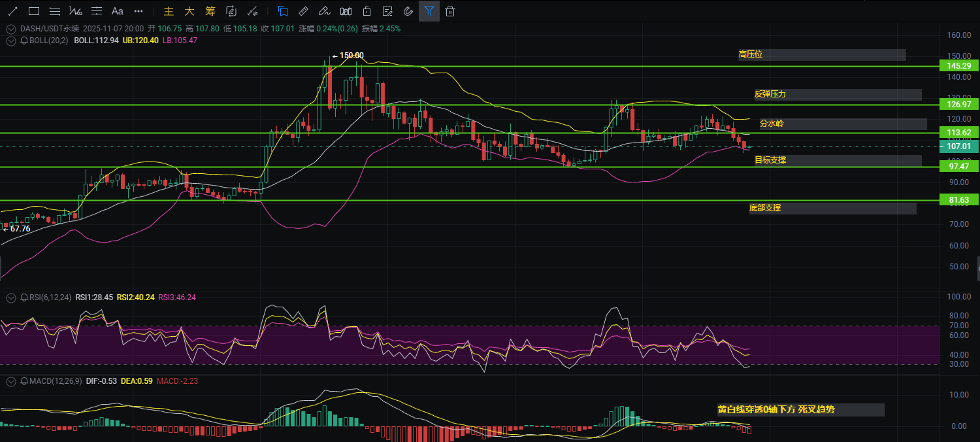Pick the rectangle shape tool
980x442 pixels.
click(34, 11)
